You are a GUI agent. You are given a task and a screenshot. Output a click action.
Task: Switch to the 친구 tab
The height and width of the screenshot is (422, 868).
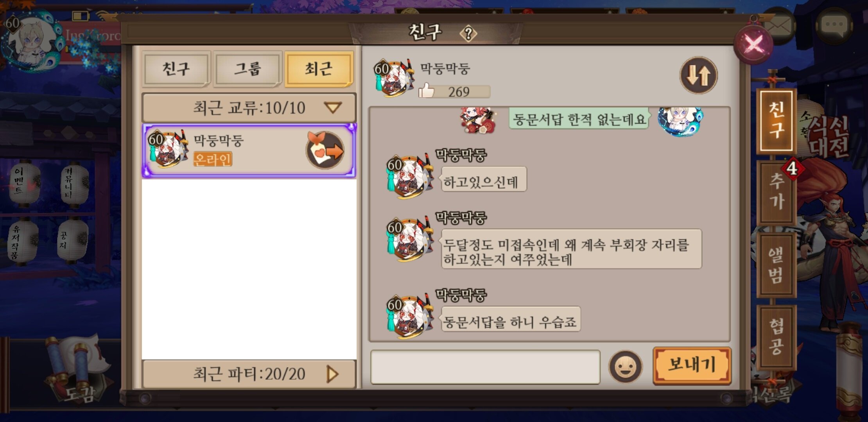176,69
